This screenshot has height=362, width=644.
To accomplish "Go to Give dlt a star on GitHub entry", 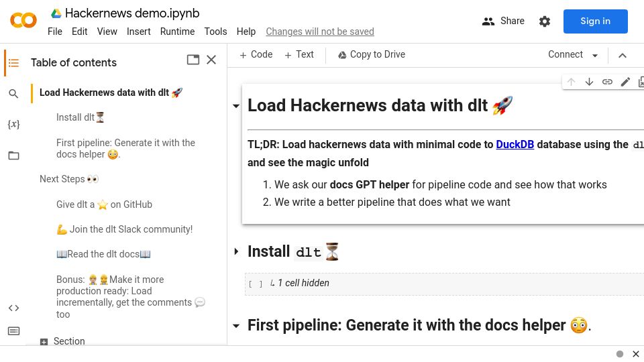I will [x=105, y=204].
